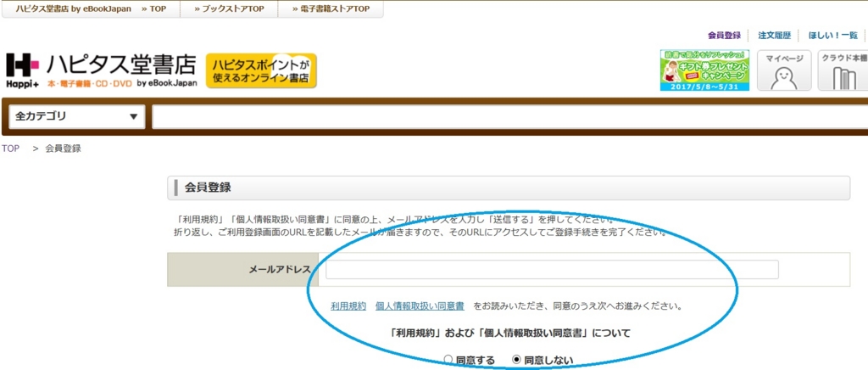Open the 全カテゴリ category dropdown
868x370 pixels.
point(76,117)
